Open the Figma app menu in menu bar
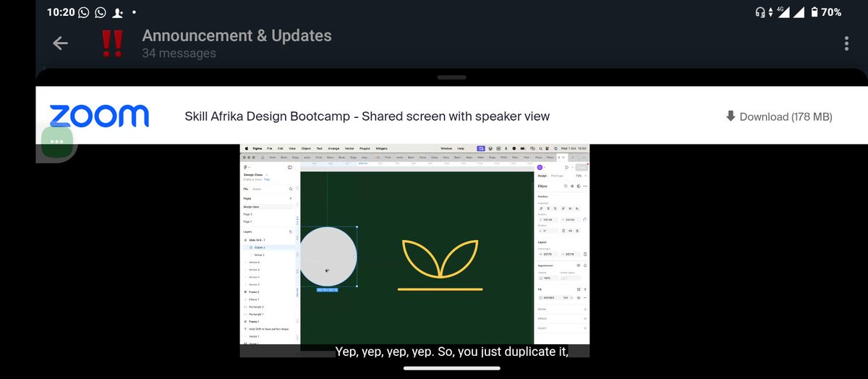Viewport: 868px width, 379px height. 258,148
